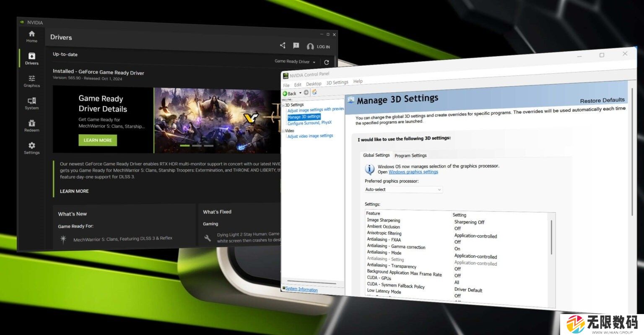Open the Game Ready Driver dropdown

point(294,62)
